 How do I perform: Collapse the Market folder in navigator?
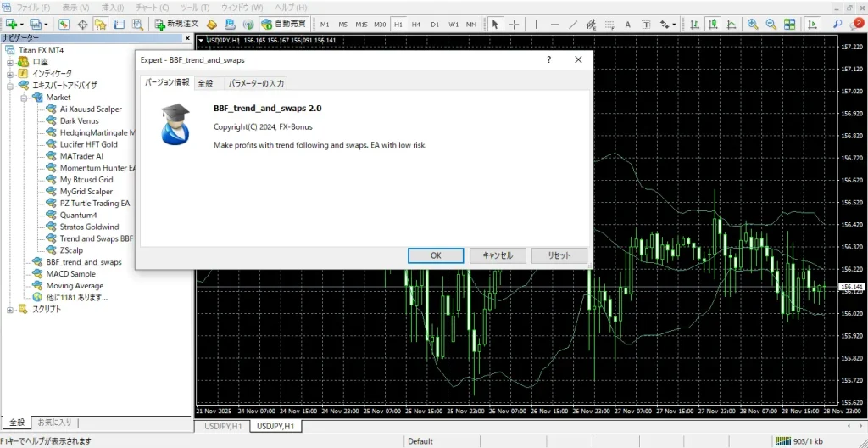(25, 98)
